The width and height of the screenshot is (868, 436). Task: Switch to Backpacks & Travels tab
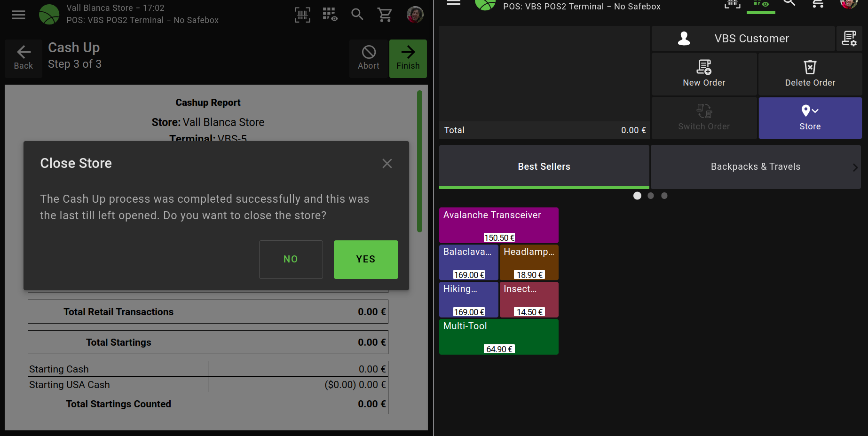pyautogui.click(x=755, y=166)
